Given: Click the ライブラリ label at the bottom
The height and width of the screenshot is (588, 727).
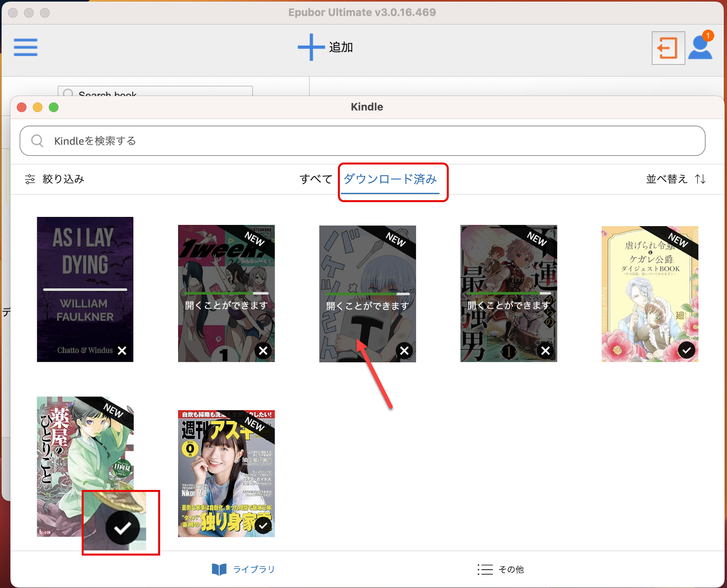Looking at the screenshot, I should point(254,569).
